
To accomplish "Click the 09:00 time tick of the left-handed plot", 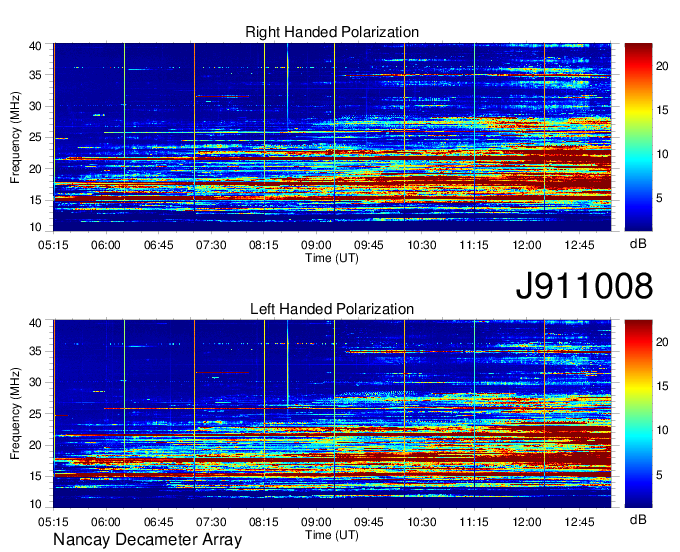I will [x=316, y=522].
